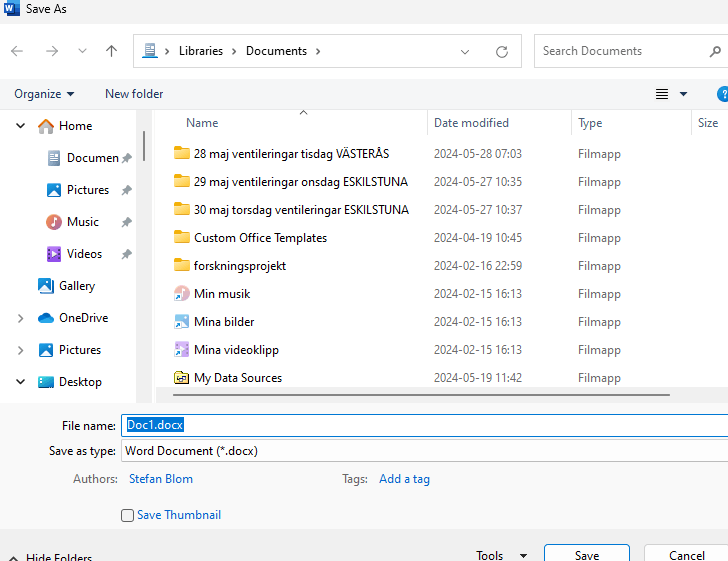Create a New folder
The width and height of the screenshot is (728, 561).
(134, 94)
